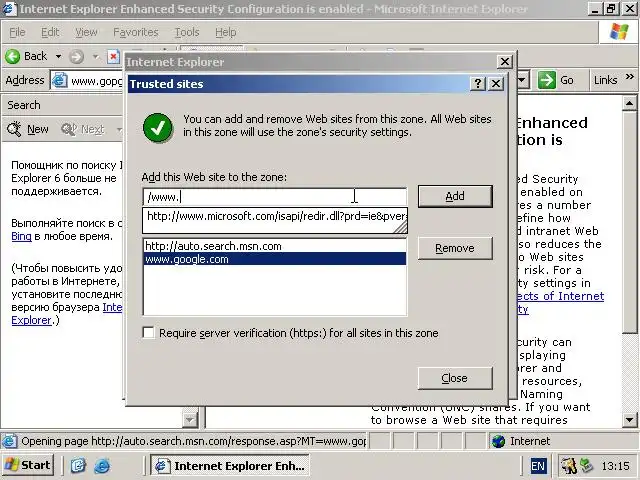Screen dimensions: 640x480
Task: Click the Add this Web site input field
Action: point(275,197)
